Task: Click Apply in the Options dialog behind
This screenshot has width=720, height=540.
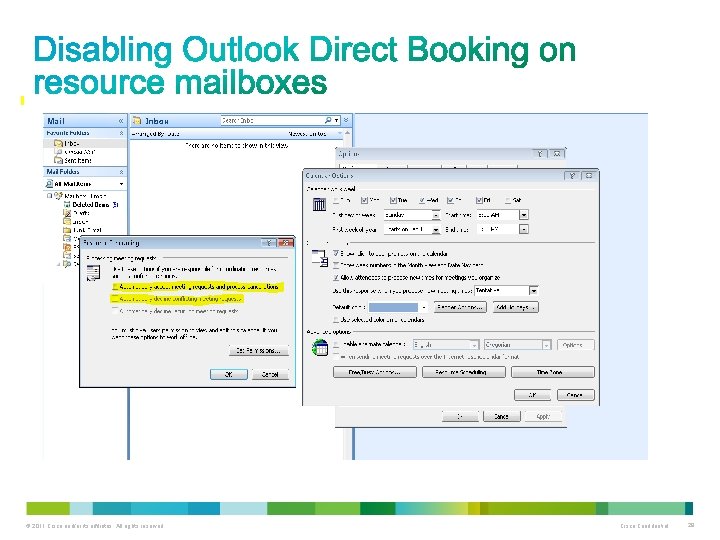Action: click(543, 416)
